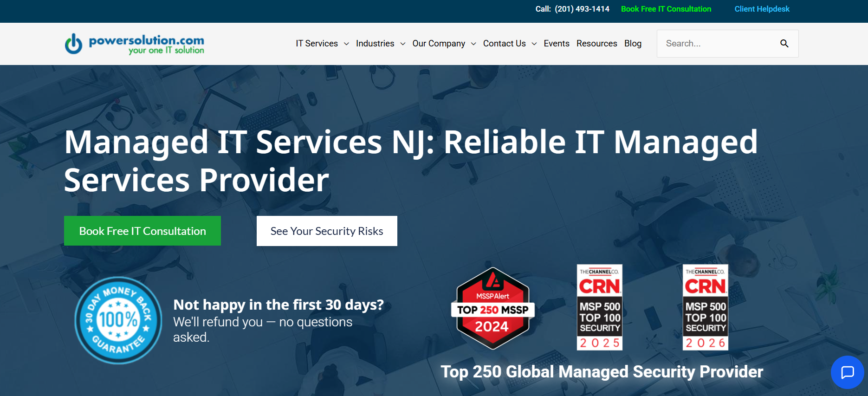Go to the Events page

(557, 43)
